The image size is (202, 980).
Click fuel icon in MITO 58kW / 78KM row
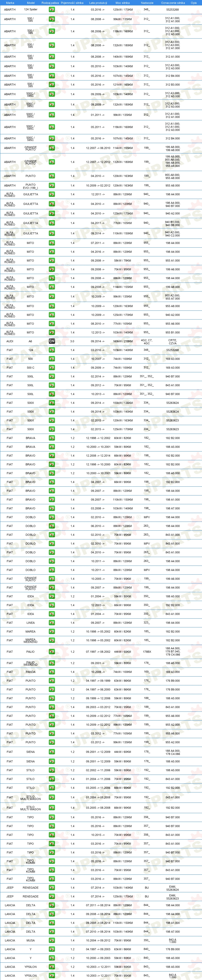tap(52, 261)
